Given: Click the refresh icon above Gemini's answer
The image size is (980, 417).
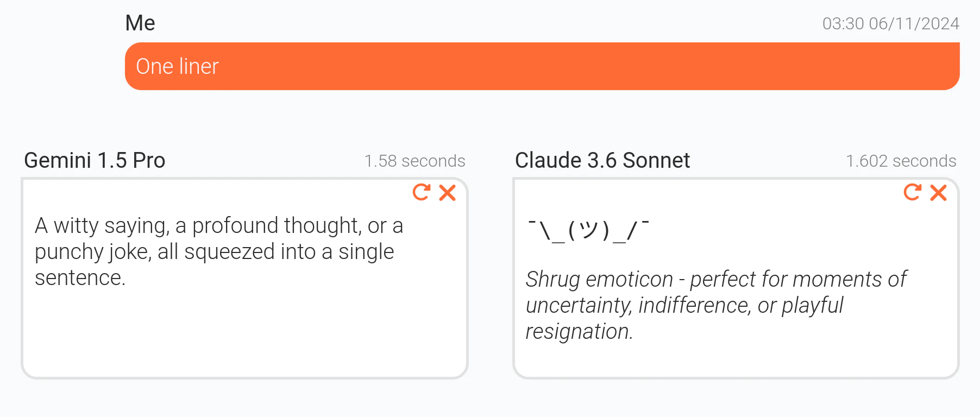Looking at the screenshot, I should point(421,193).
